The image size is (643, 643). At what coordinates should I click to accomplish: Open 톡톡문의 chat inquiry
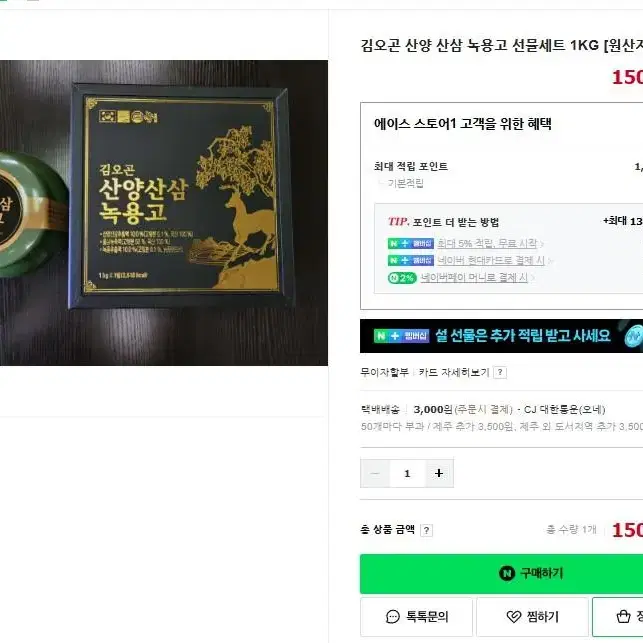[416, 616]
